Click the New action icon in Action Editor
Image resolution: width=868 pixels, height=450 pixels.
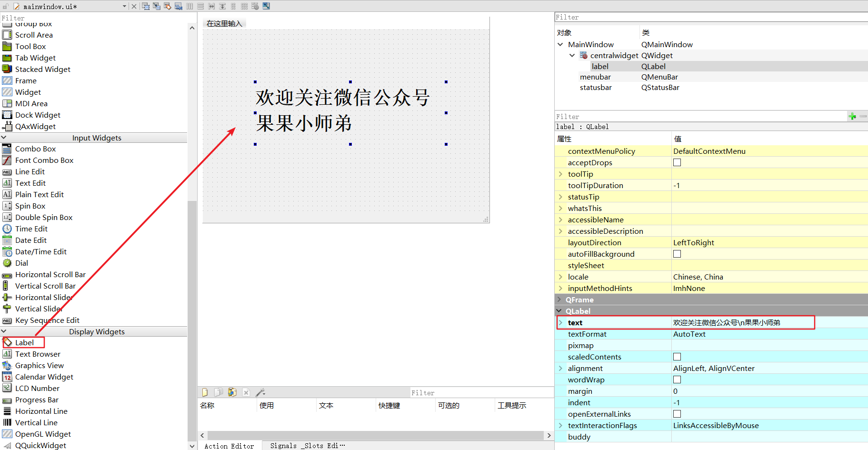point(205,392)
